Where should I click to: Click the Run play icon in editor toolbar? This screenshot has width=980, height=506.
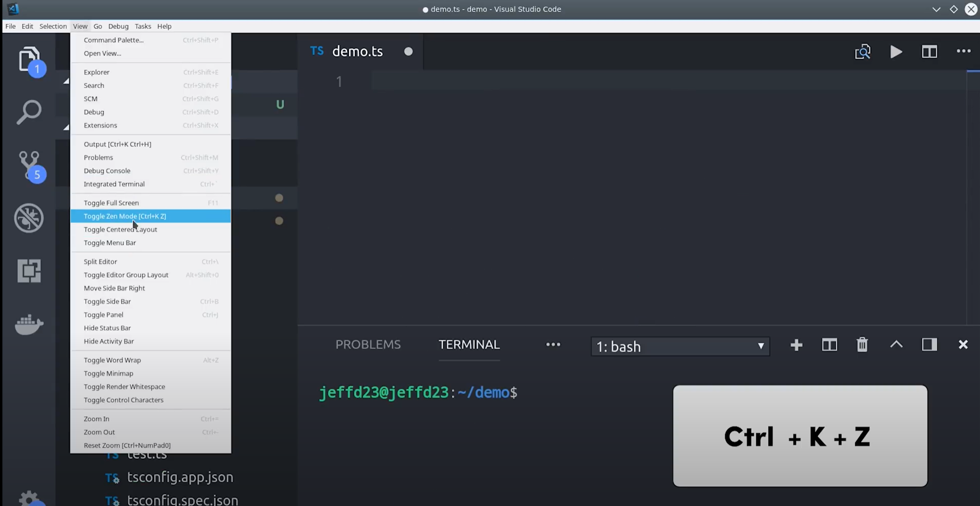point(896,51)
